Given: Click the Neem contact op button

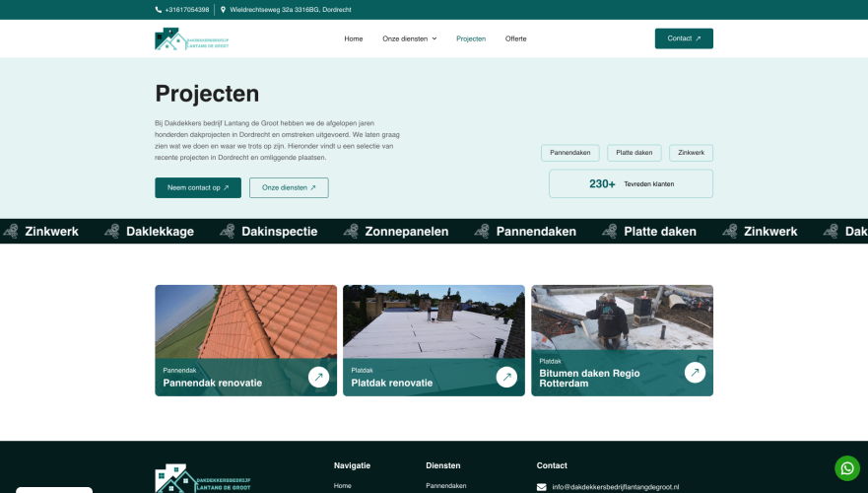Looking at the screenshot, I should point(198,187).
